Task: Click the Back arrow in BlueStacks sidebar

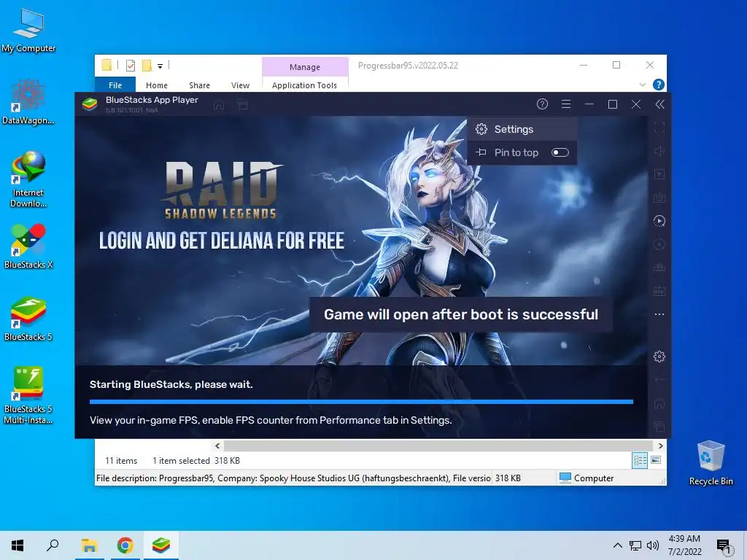Action: (x=659, y=379)
